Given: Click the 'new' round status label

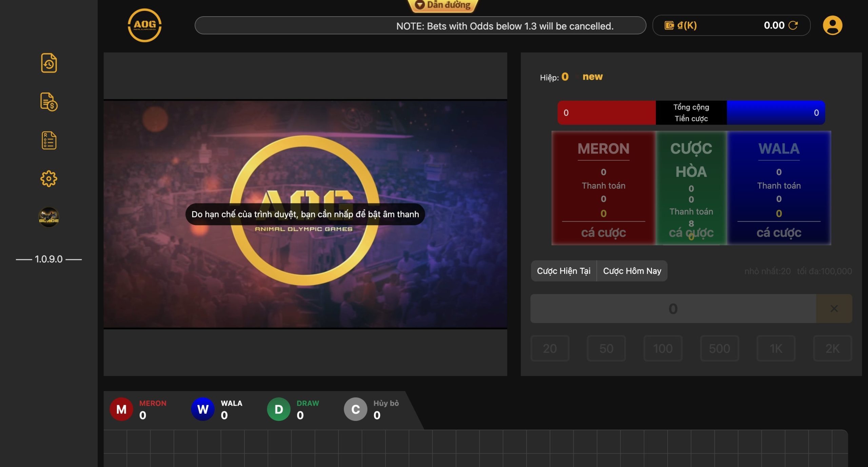Looking at the screenshot, I should (593, 77).
